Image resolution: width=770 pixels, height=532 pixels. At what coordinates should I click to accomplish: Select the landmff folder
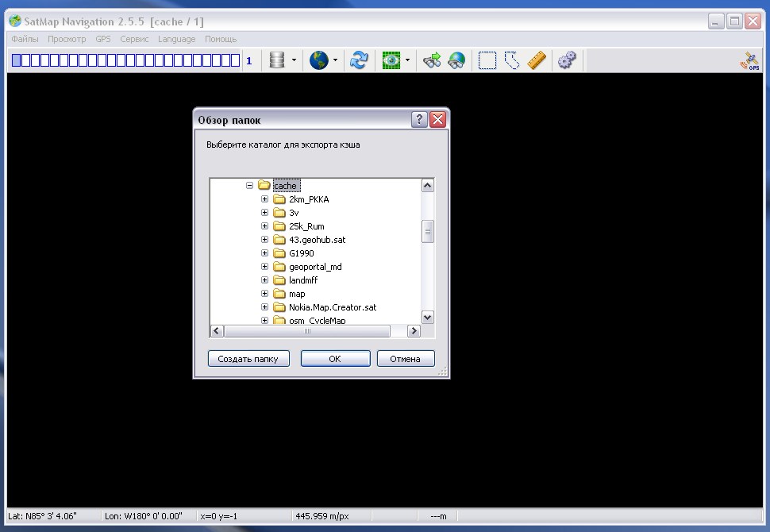[303, 280]
